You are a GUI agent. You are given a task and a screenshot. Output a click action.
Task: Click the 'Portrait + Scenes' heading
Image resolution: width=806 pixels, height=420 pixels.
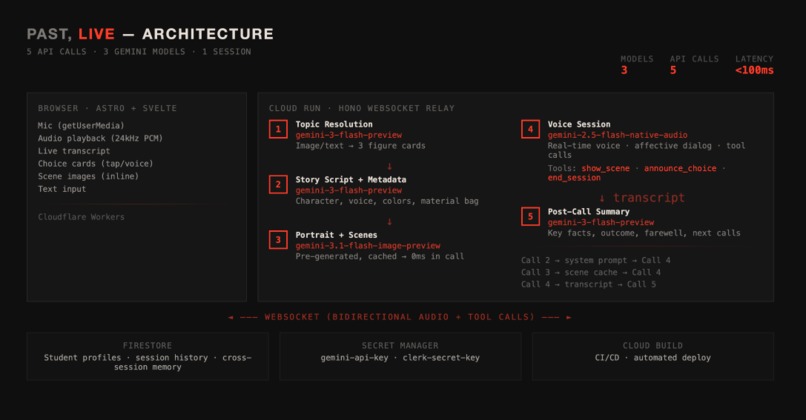(336, 235)
